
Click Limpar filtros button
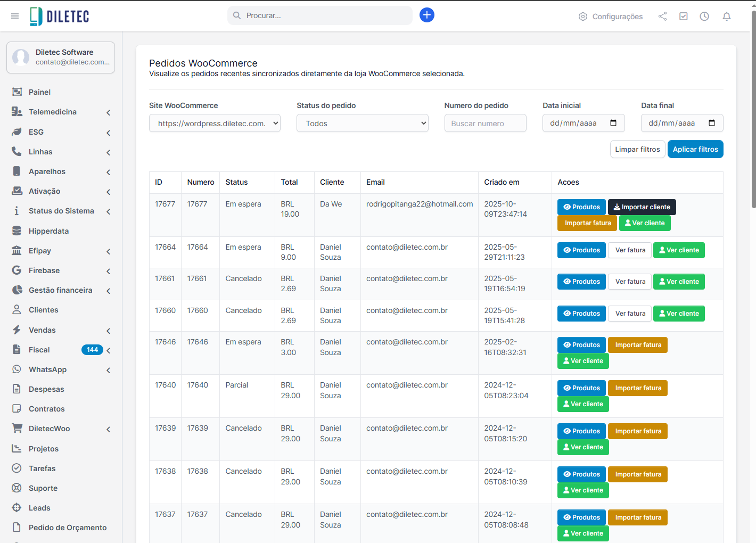point(637,150)
